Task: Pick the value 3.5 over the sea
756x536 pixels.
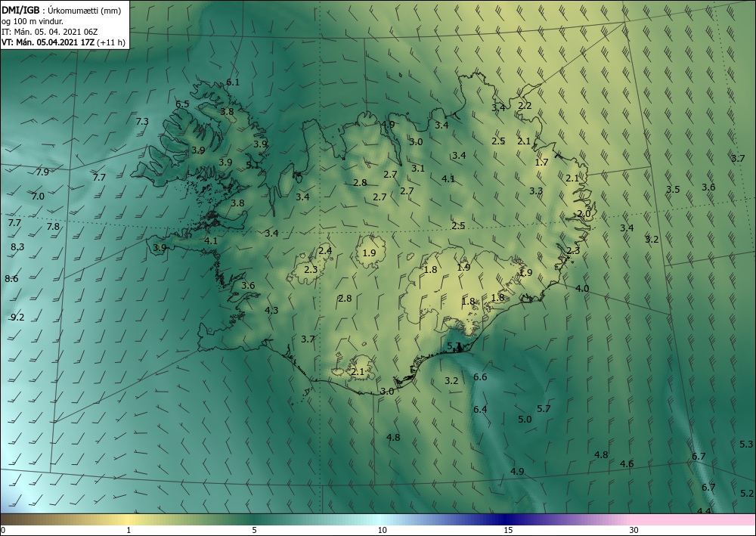Action: click(673, 190)
